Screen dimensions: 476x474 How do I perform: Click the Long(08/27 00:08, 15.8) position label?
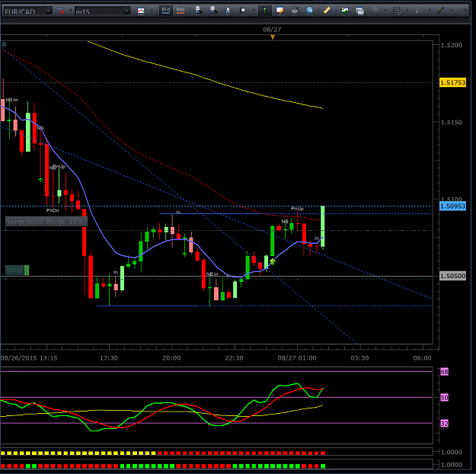[46, 221]
